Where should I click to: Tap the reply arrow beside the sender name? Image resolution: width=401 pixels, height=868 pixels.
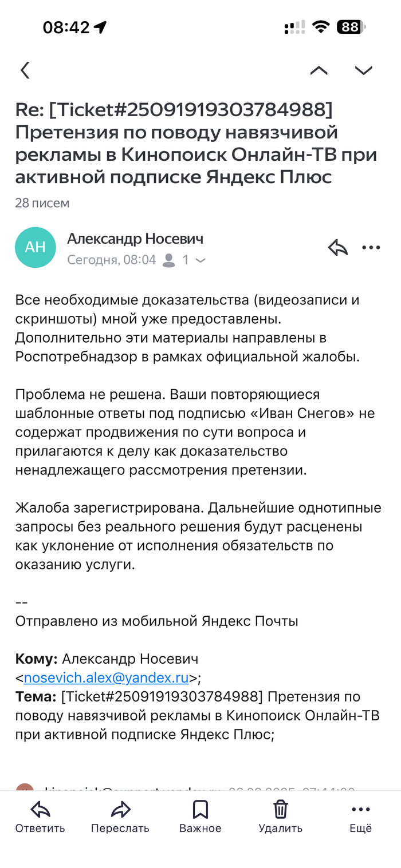click(338, 248)
